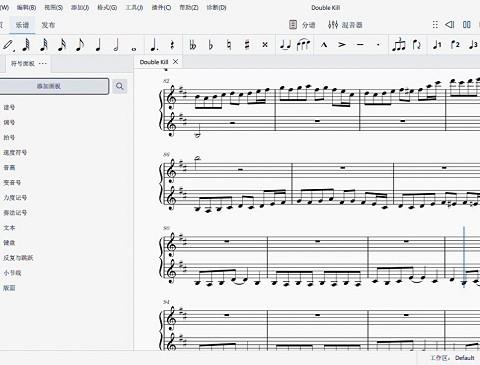This screenshot has width=480, height=365.
Task: Select the Double Kill score tab
Action: coord(154,62)
